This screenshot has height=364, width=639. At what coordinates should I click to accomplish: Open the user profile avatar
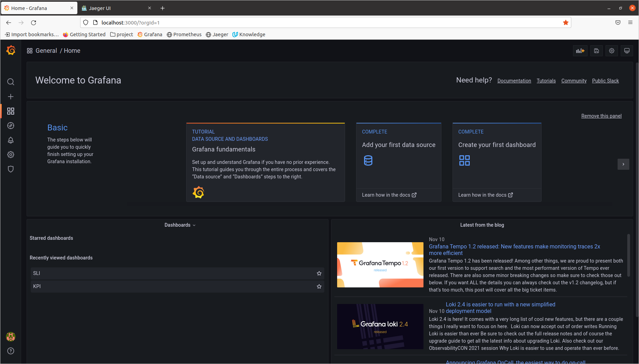(11, 336)
